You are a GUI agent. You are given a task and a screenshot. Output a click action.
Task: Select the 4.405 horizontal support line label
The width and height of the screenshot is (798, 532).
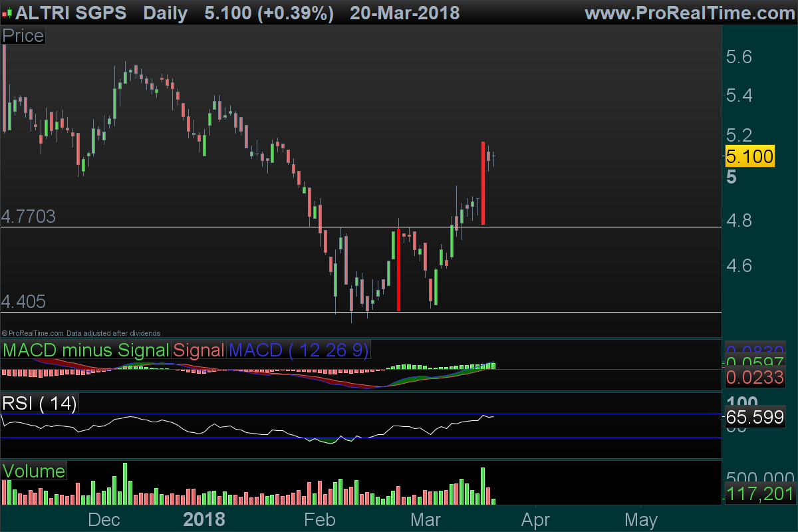(24, 302)
